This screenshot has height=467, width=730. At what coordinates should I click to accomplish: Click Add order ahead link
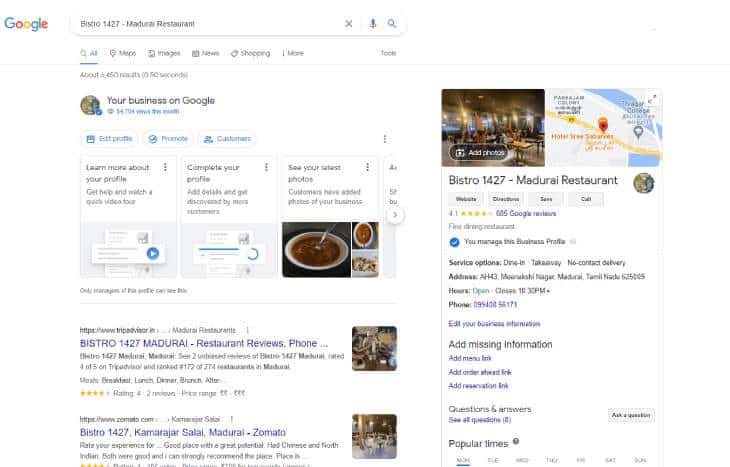pyautogui.click(x=480, y=372)
